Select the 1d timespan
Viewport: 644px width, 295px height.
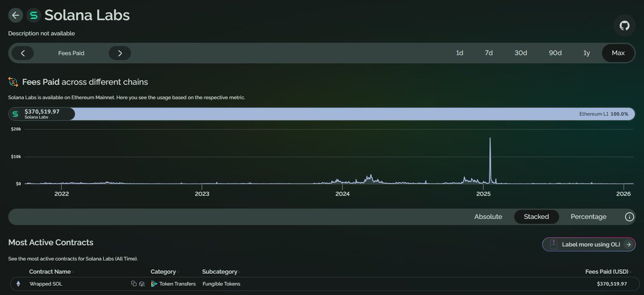(459, 53)
